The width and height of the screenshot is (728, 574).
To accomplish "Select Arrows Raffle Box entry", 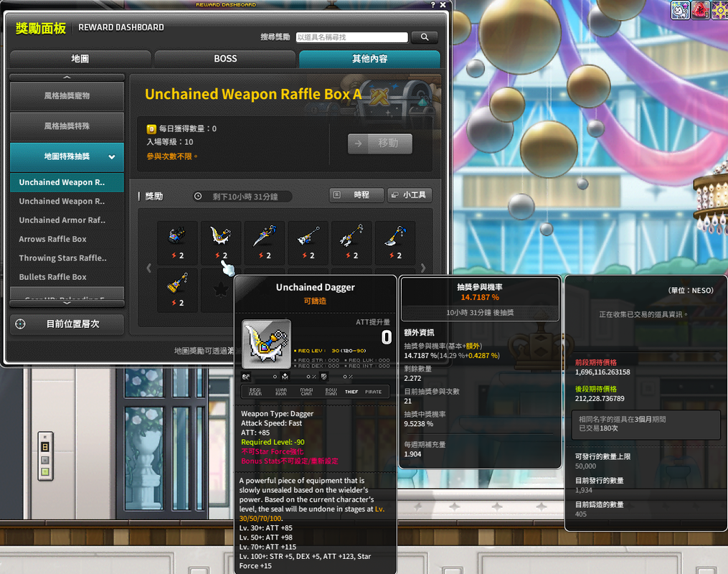I will 67,239.
